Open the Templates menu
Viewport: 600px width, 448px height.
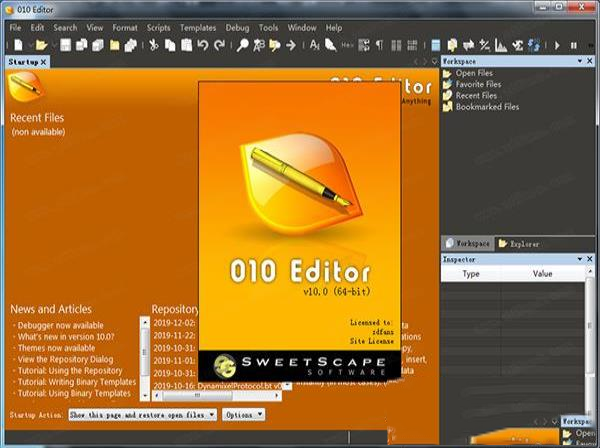pyautogui.click(x=198, y=28)
